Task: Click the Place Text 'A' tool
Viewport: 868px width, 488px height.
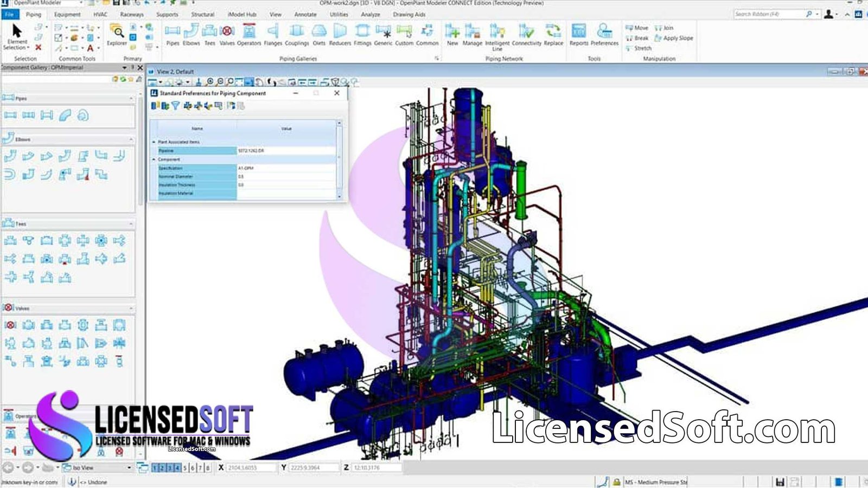Action: (x=90, y=48)
